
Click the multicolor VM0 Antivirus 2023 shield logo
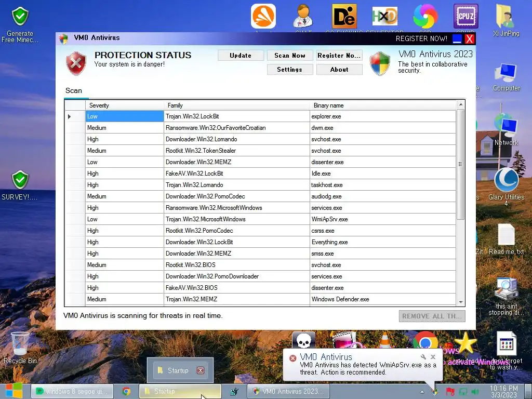[x=380, y=63]
